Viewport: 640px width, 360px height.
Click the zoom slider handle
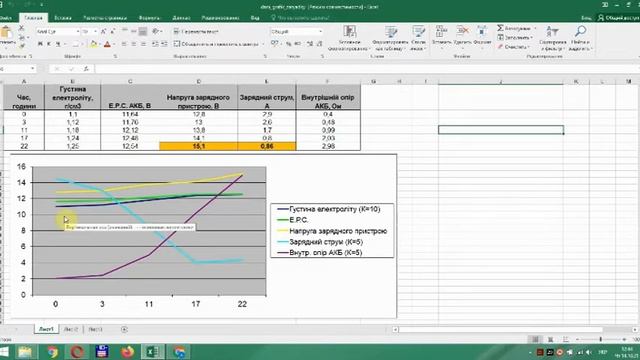click(600, 339)
